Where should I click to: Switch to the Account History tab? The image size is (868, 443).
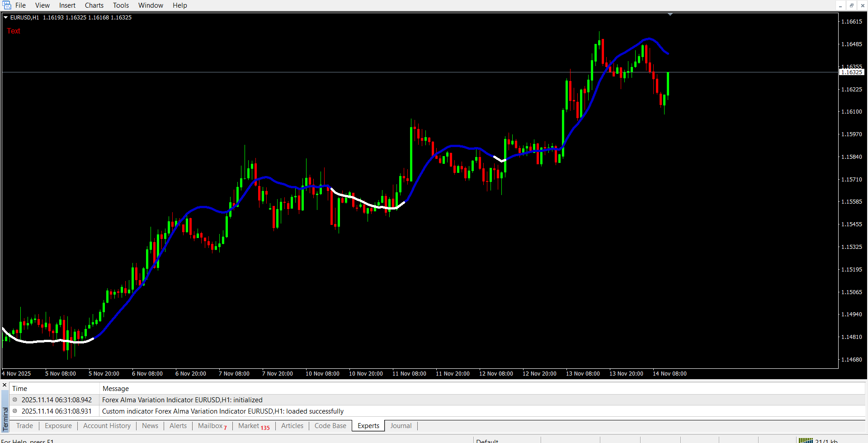click(107, 426)
